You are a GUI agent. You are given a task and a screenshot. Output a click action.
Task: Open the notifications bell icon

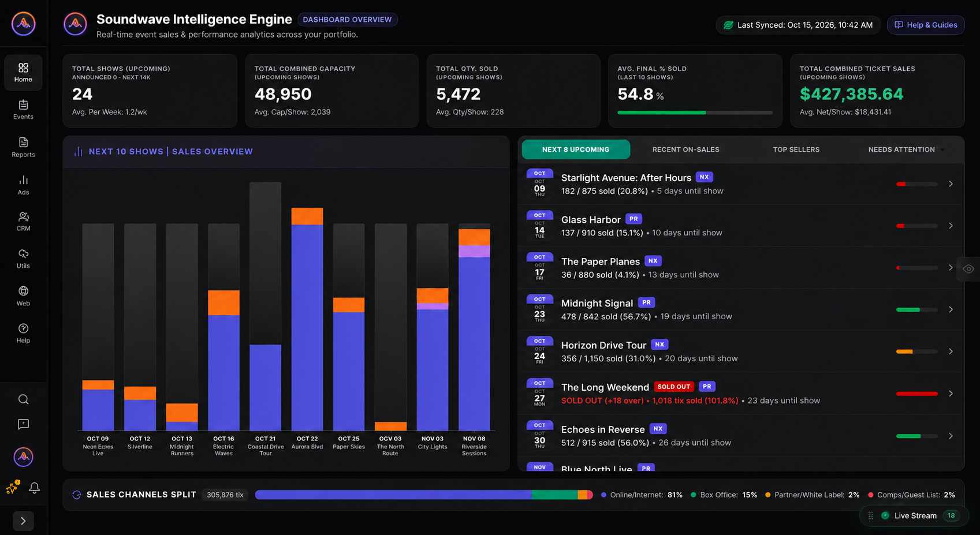click(34, 488)
